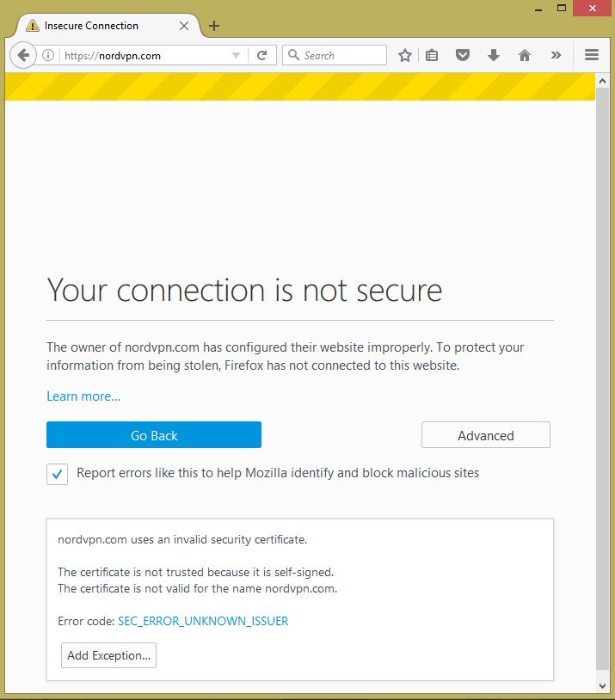Show your bookmarks list icon

[432, 55]
